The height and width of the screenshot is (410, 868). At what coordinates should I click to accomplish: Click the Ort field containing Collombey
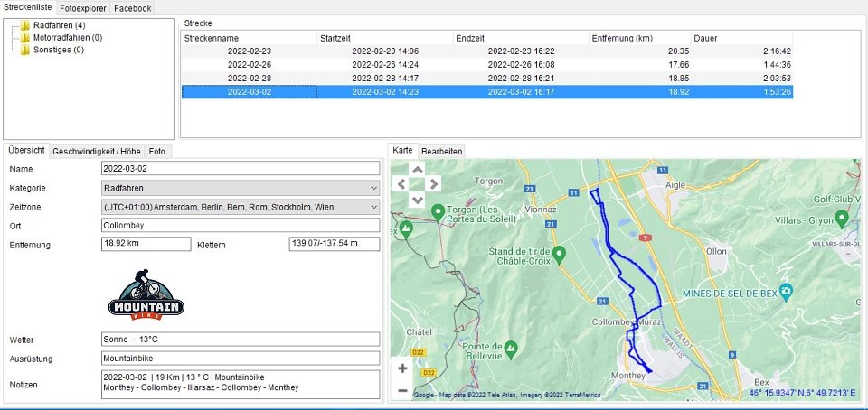coord(241,226)
